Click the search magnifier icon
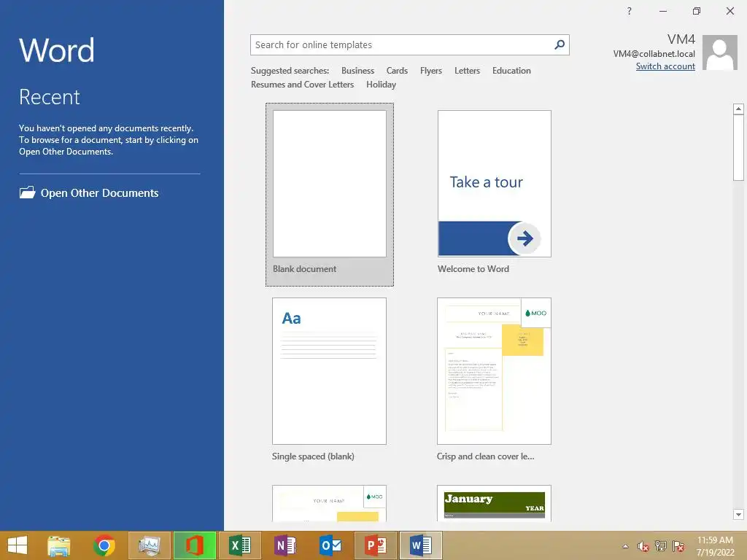The image size is (747, 560). 560,44
